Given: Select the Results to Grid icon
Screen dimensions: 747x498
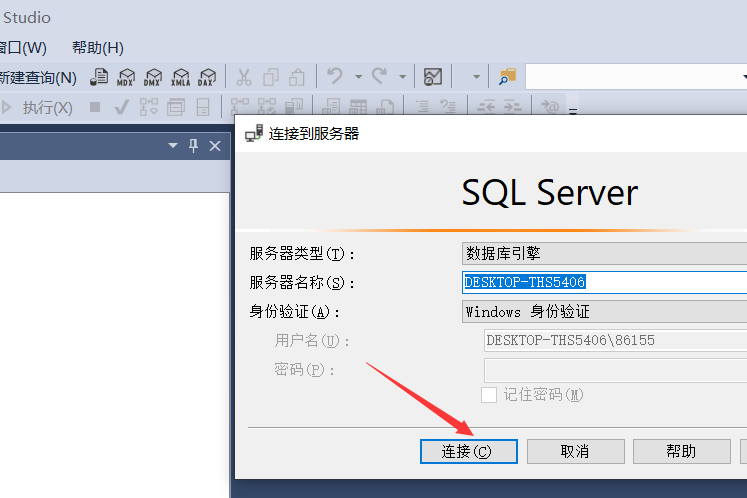Looking at the screenshot, I should tap(358, 107).
